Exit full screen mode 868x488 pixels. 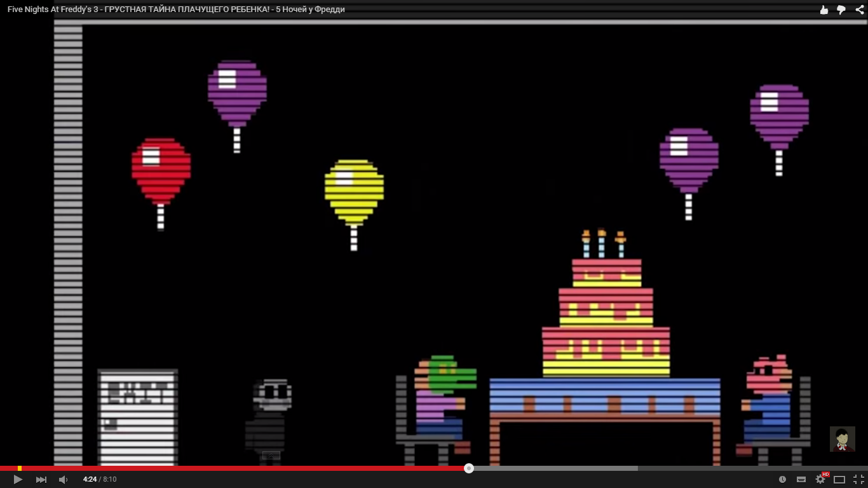coord(858,480)
